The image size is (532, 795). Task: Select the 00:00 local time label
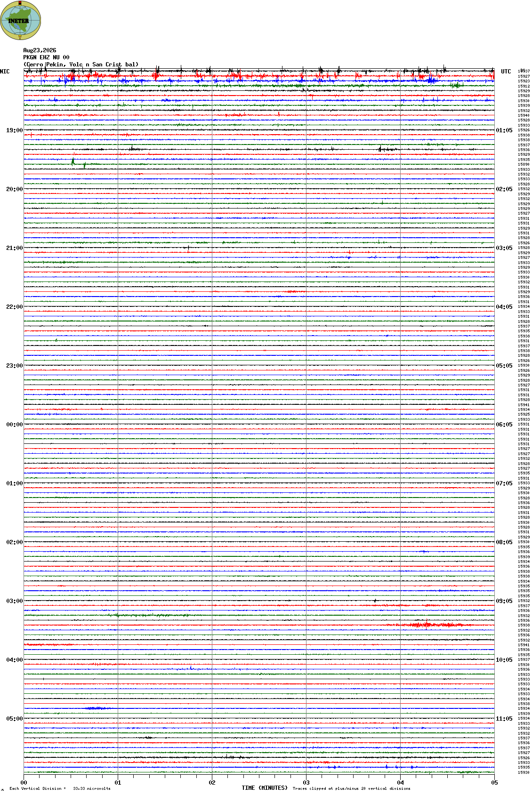(14, 425)
